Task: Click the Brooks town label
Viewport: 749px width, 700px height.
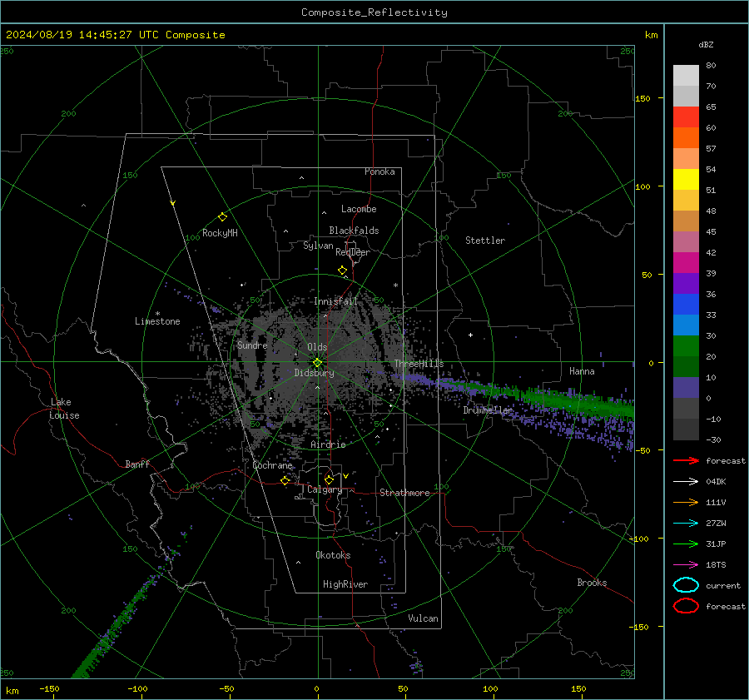Action: click(592, 583)
